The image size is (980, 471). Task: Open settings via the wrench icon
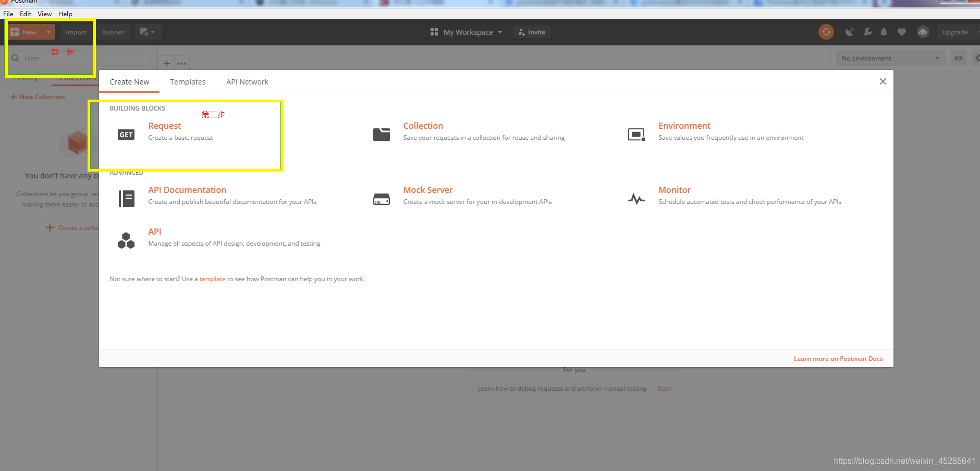[868, 32]
